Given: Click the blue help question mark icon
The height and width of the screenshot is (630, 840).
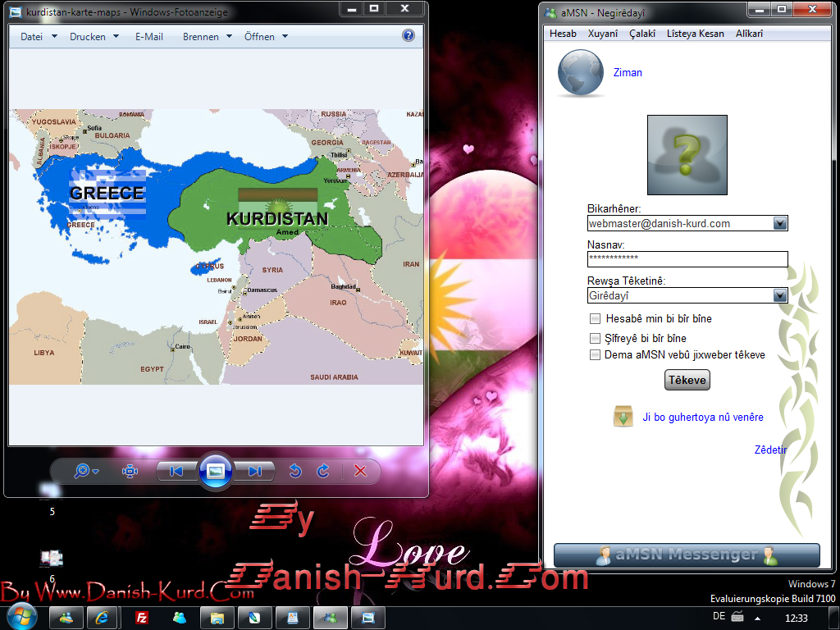Looking at the screenshot, I should click(409, 35).
